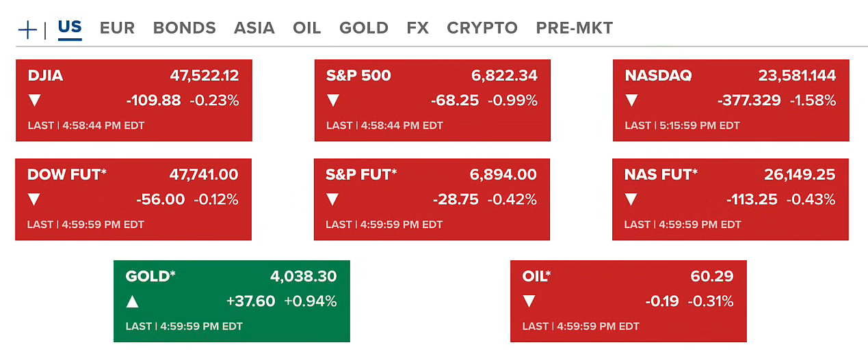The image size is (868, 360).
Task: Open the DJIA quote link
Action: (x=45, y=76)
